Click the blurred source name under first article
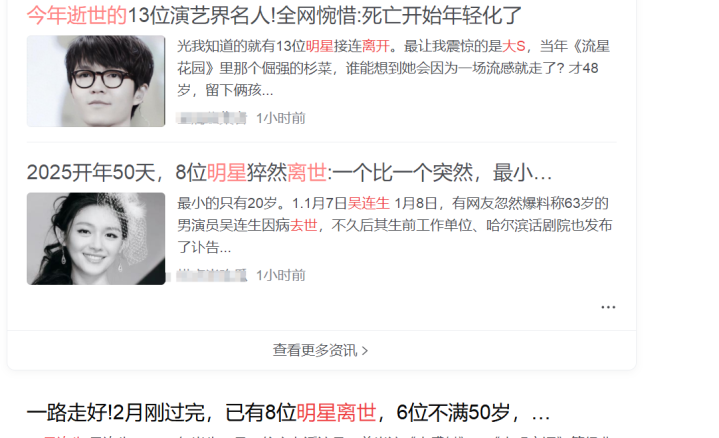The height and width of the screenshot is (438, 719). tap(211, 118)
